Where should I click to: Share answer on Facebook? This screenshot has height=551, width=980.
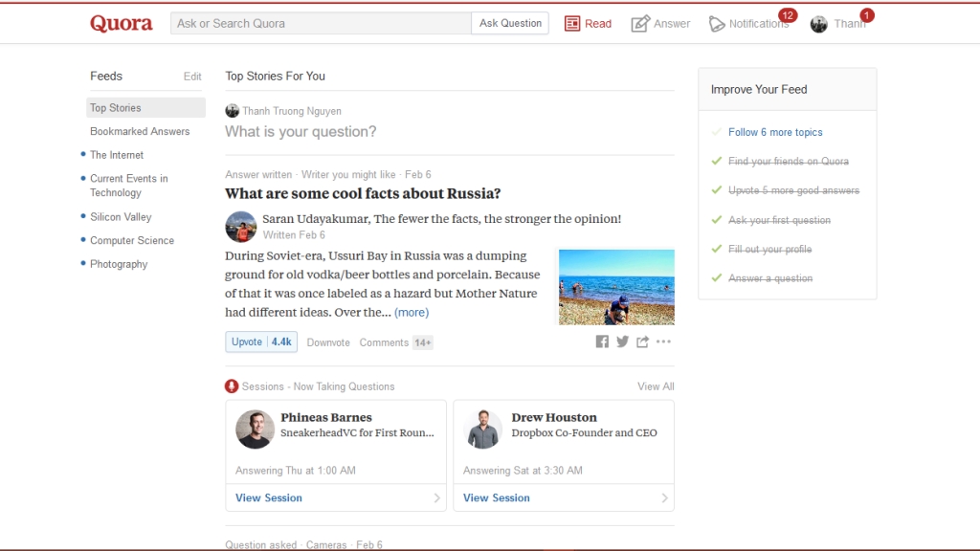[602, 342]
